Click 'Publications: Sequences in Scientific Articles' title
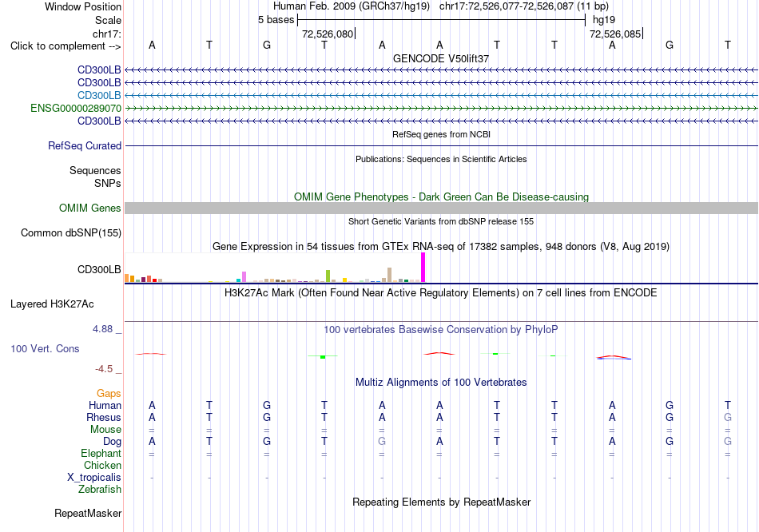The width and height of the screenshot is (759, 532). (441, 159)
